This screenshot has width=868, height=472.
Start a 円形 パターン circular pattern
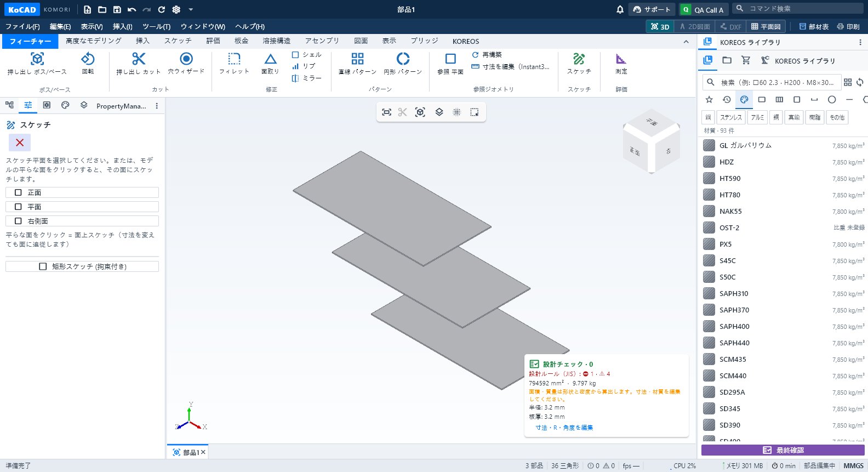pos(403,64)
